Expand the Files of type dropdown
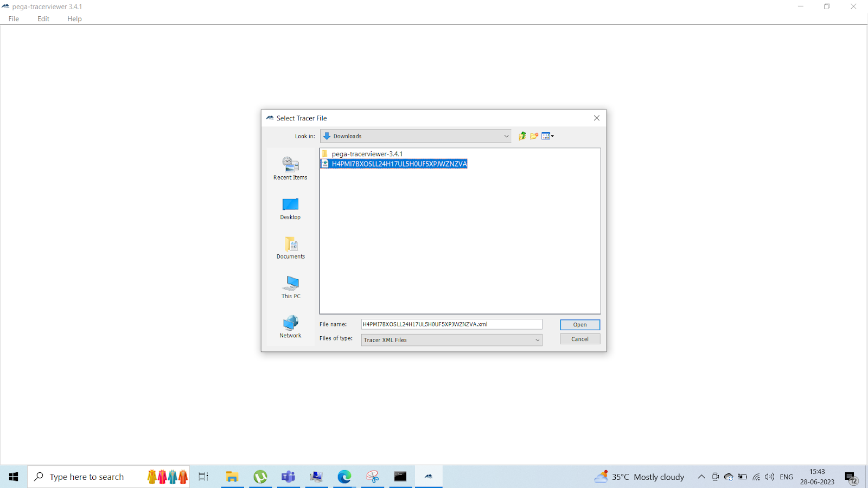This screenshot has height=488, width=868. tap(451, 340)
